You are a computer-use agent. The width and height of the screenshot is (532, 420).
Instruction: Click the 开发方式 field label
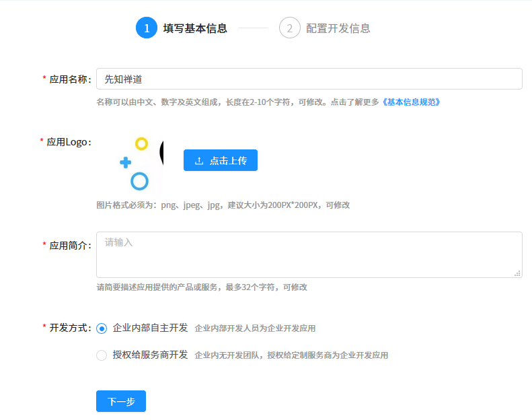(70, 328)
